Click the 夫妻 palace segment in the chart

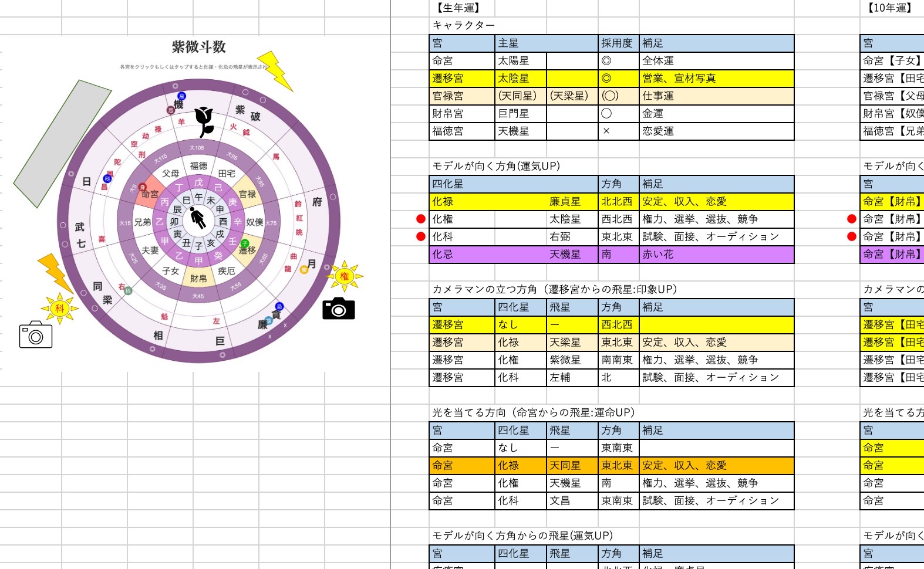[150, 250]
